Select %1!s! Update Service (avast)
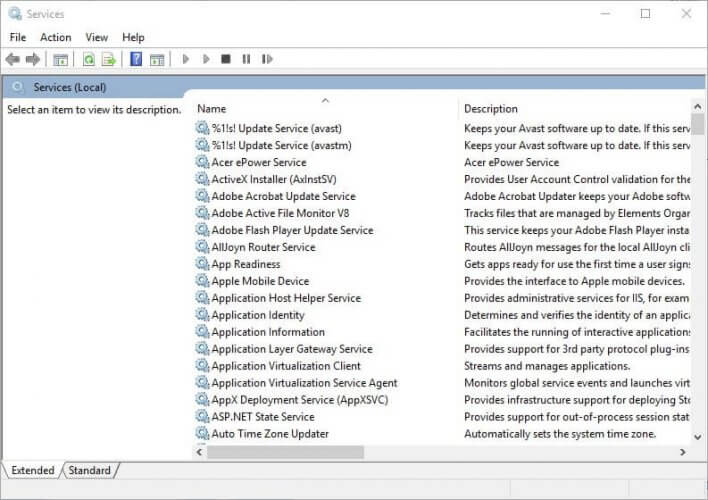Image resolution: width=708 pixels, height=500 pixels. [x=276, y=128]
